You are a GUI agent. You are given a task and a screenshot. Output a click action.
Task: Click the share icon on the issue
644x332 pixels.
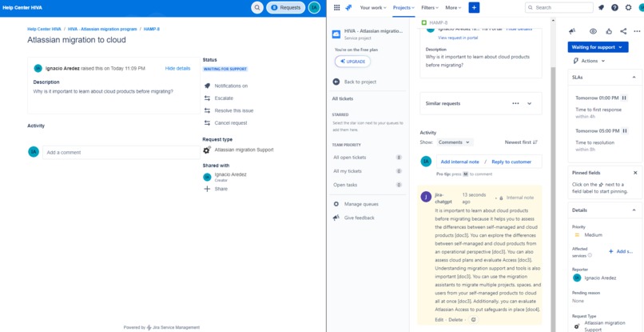point(623,31)
